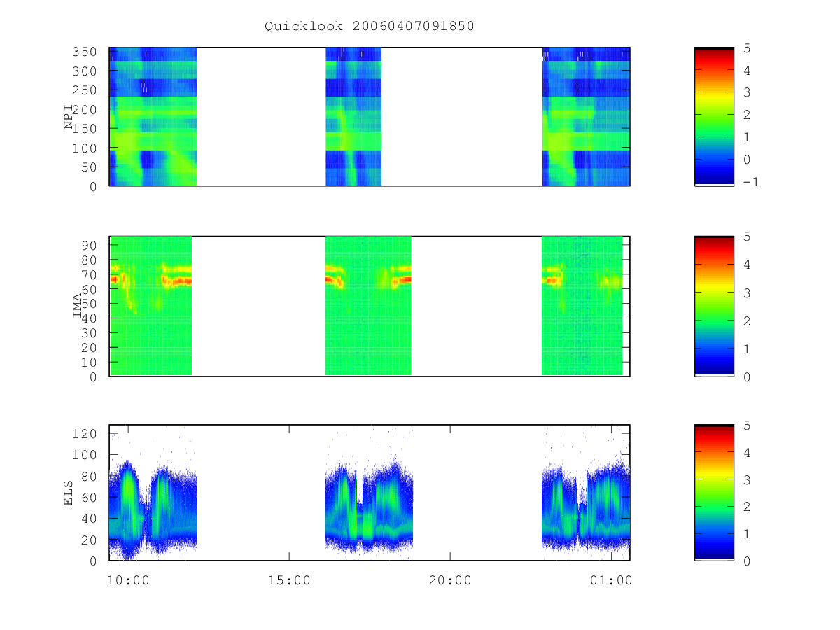Click the IMA color scale bar

click(x=714, y=306)
